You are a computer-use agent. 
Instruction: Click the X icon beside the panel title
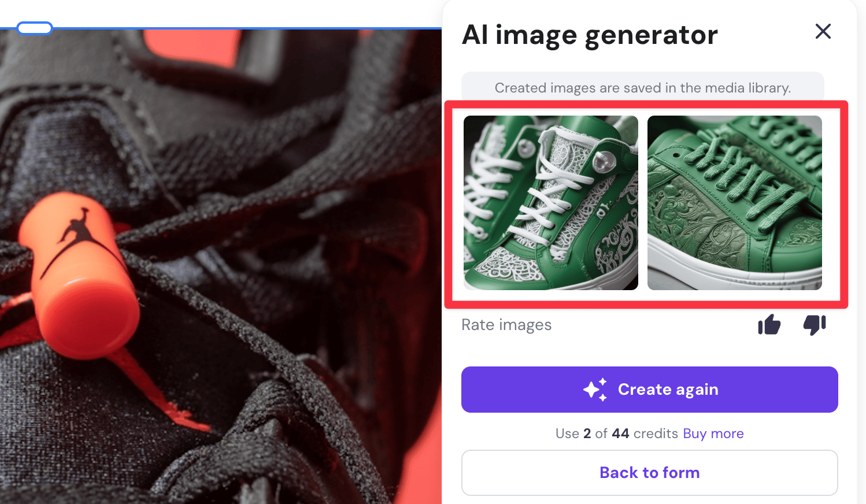point(823,32)
